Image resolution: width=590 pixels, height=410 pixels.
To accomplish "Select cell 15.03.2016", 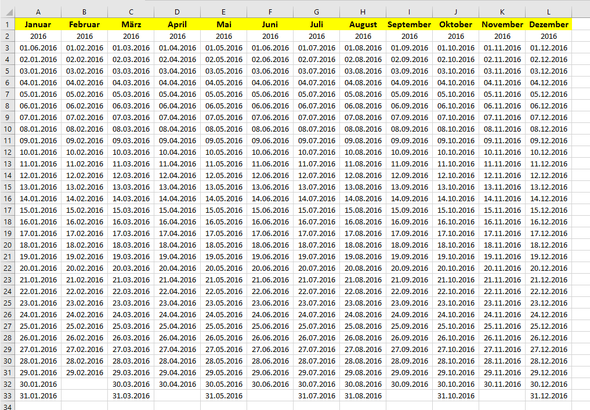I will [x=131, y=210].
